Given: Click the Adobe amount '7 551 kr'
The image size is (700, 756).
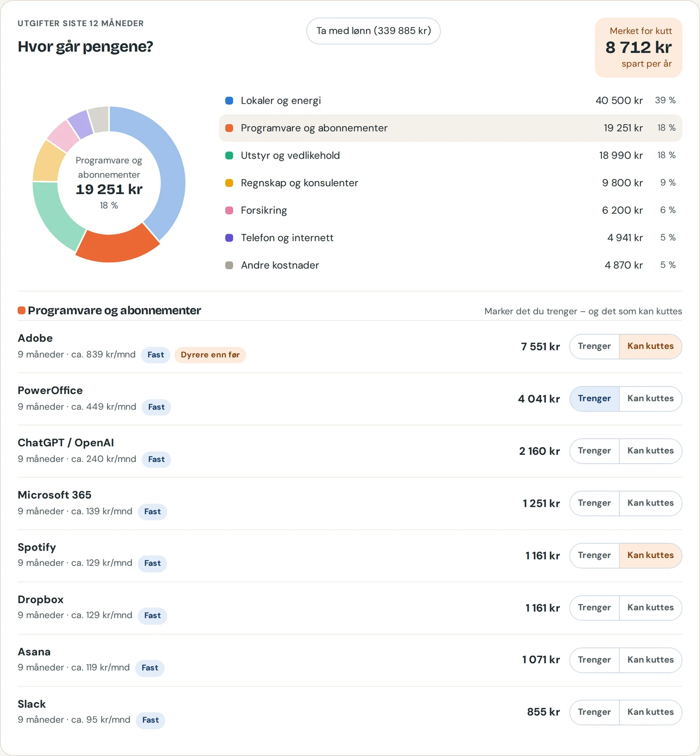Looking at the screenshot, I should point(540,347).
